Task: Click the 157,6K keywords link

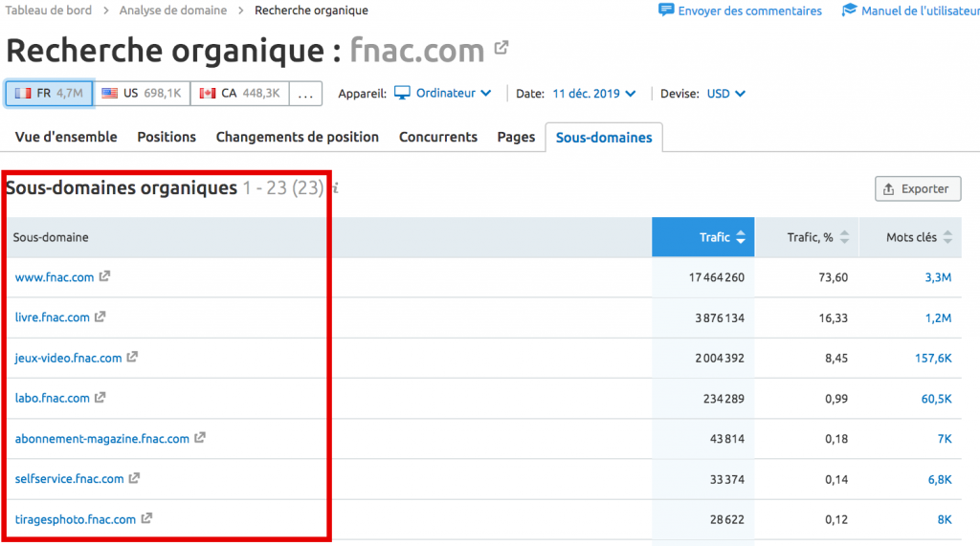Action: click(x=933, y=358)
